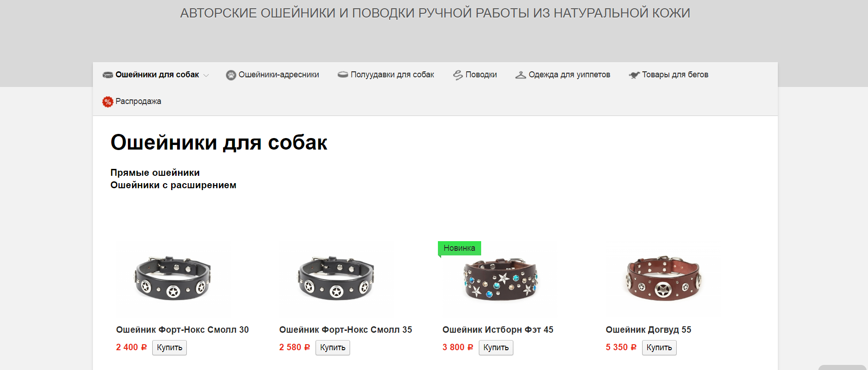Screen dimensions: 868x370
Task: Click the choke collar icon for Полуудавки
Action: (x=343, y=75)
